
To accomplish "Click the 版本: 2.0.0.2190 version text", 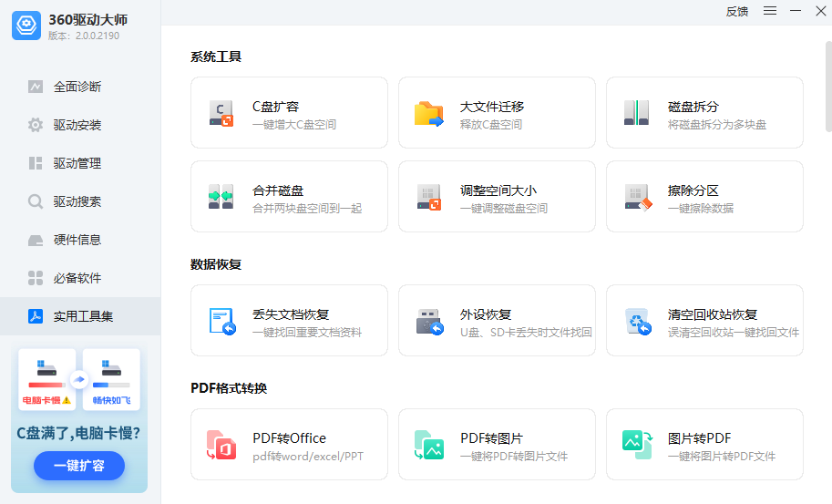I will click(84, 36).
